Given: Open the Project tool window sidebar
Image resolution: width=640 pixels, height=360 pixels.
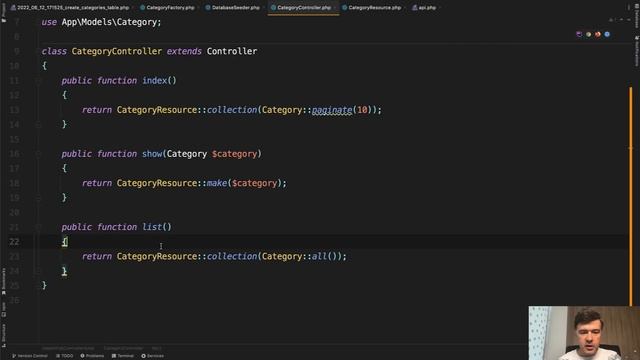Looking at the screenshot, I should coord(4,12).
